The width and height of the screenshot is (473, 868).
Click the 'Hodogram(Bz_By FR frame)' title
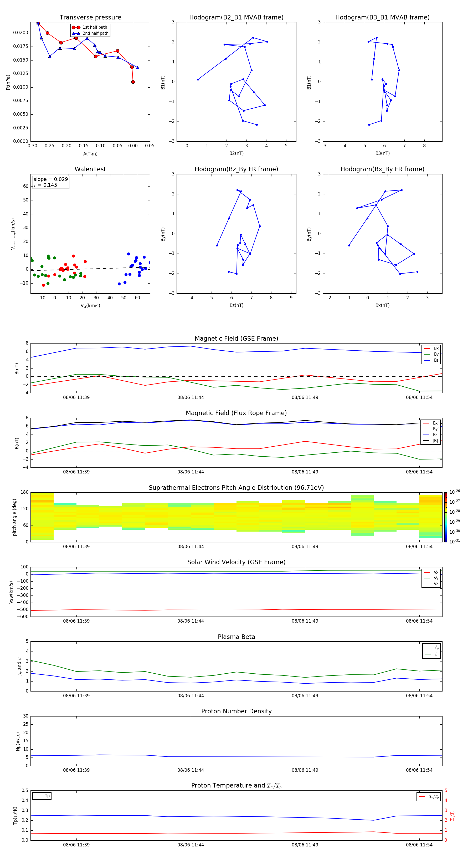tap(236, 169)
